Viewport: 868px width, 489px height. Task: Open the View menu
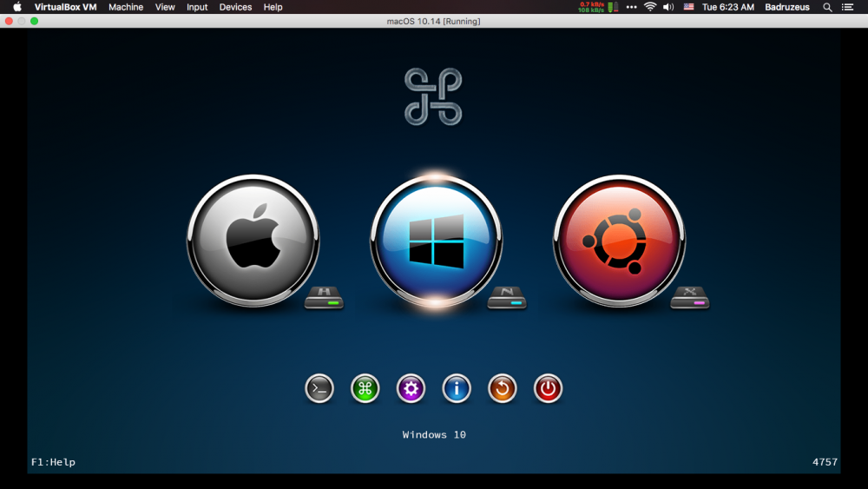tap(165, 7)
